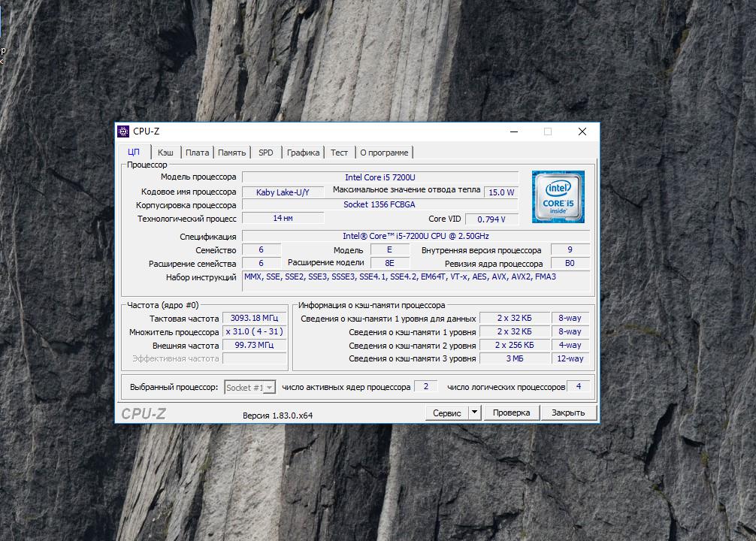Viewport: 756px width, 541px height.
Task: Click the 12-way L3 cache associativity value
Action: coord(570,358)
